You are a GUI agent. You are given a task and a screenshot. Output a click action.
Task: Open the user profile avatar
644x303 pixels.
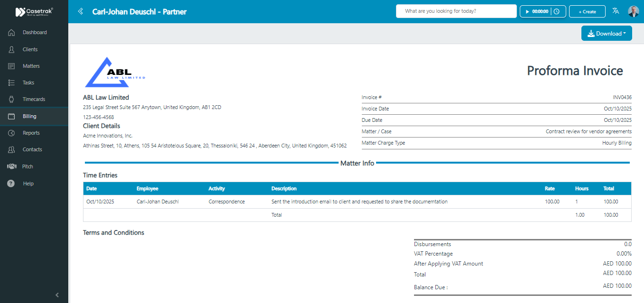tap(633, 11)
